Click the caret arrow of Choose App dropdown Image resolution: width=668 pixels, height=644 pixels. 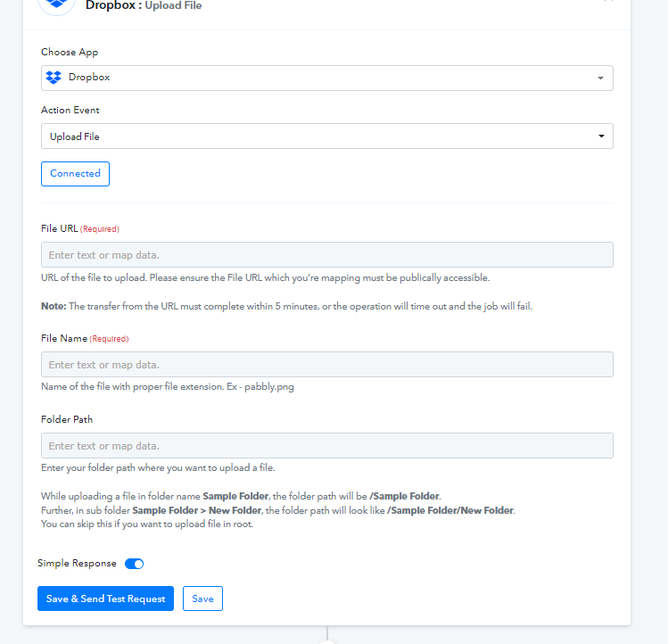click(600, 78)
